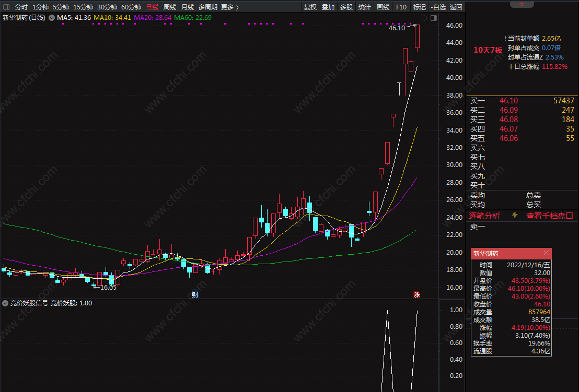This screenshot has height=392, width=579.
Task: Click 买二 bid price 46.09
Action: pyautogui.click(x=508, y=110)
